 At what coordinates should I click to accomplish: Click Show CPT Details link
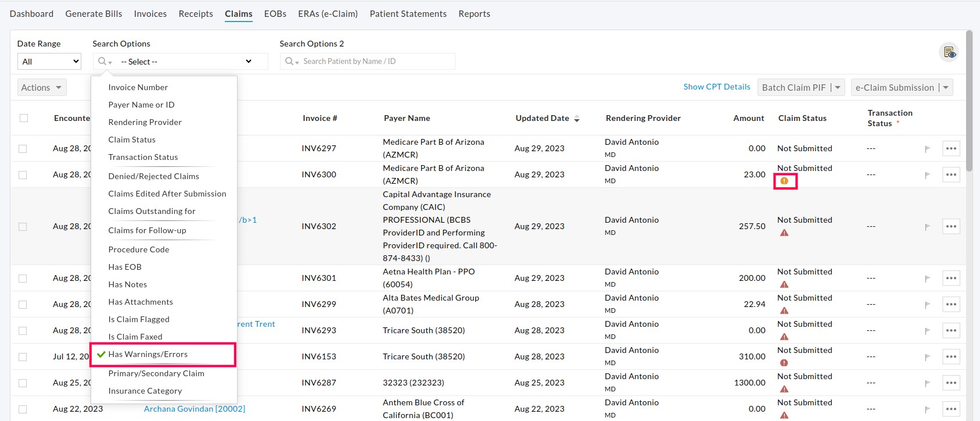pos(717,87)
